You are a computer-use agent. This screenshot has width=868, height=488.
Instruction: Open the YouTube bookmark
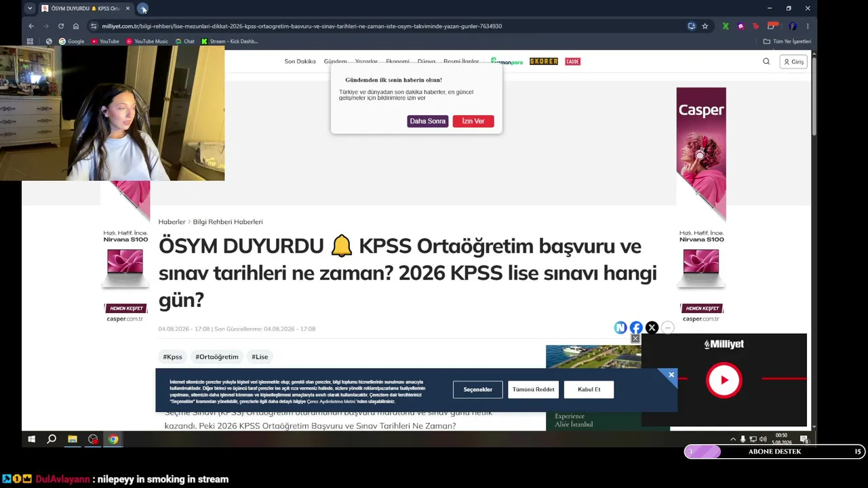(104, 41)
